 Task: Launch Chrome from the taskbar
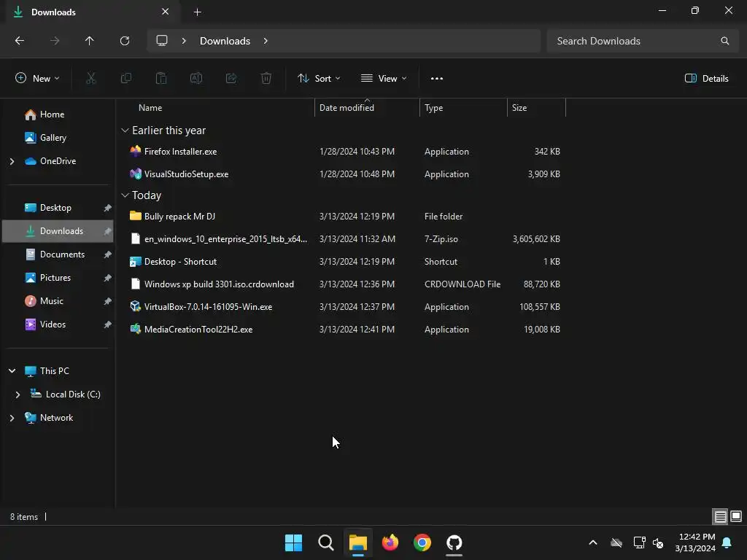click(x=422, y=542)
